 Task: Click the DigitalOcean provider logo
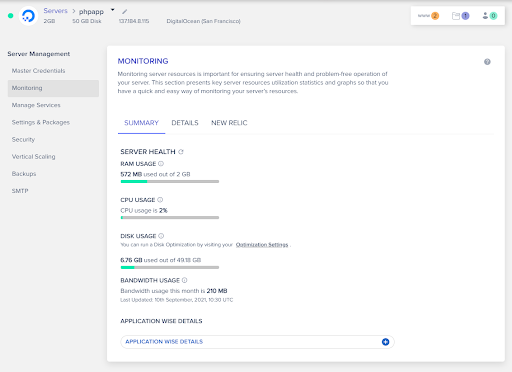click(28, 16)
